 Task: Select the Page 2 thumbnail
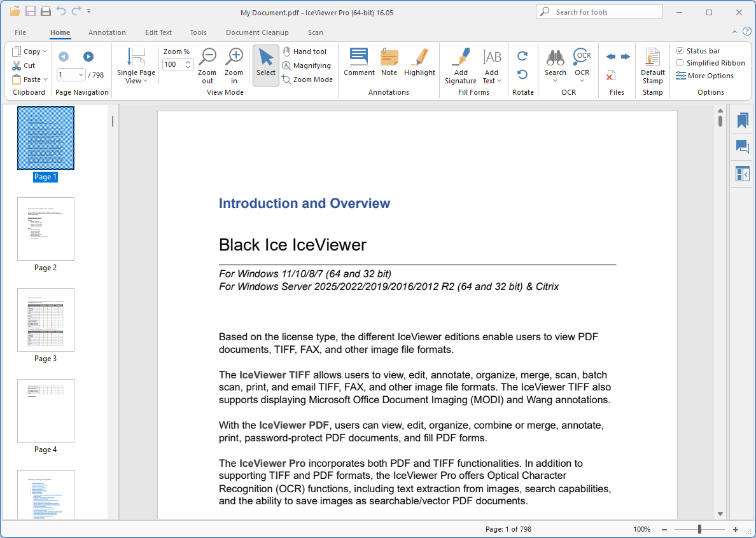pos(46,229)
